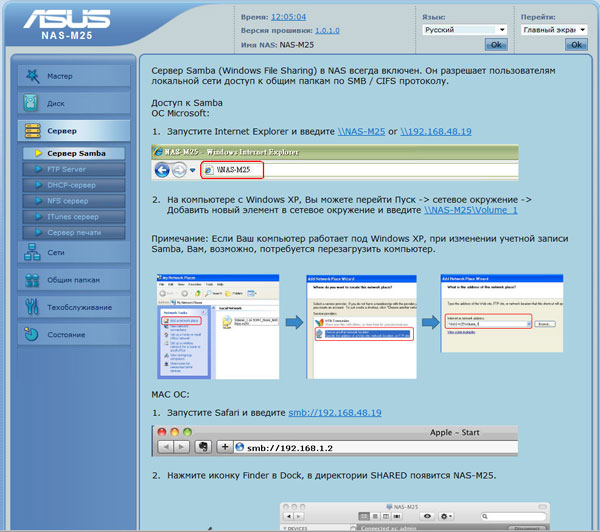This screenshot has height=532, width=600.
Task: Select the DHCP-сервер submenu item
Action: tap(74, 185)
